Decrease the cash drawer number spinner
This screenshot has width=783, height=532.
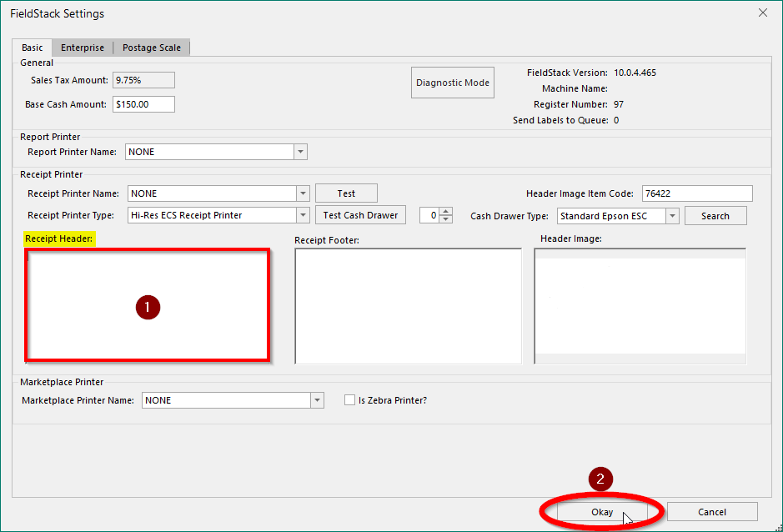[x=446, y=219]
